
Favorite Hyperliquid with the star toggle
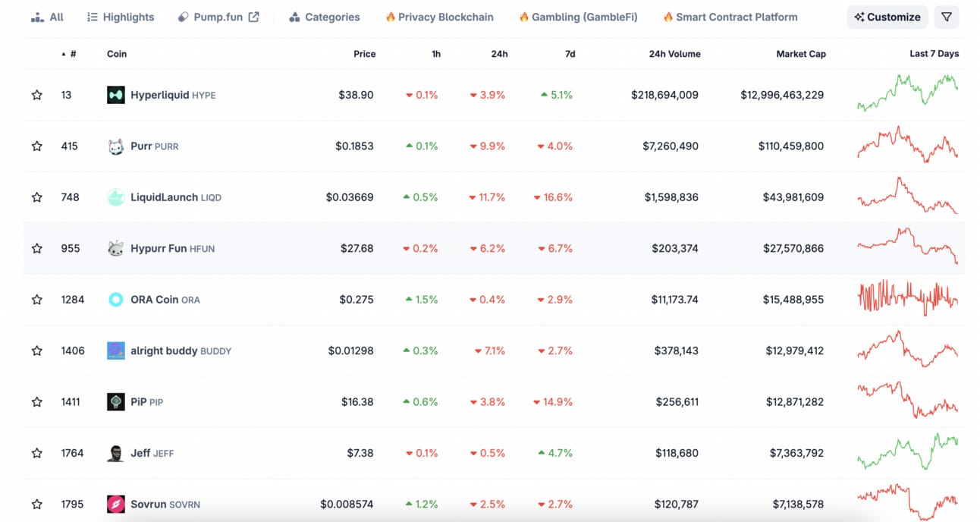tap(36, 95)
